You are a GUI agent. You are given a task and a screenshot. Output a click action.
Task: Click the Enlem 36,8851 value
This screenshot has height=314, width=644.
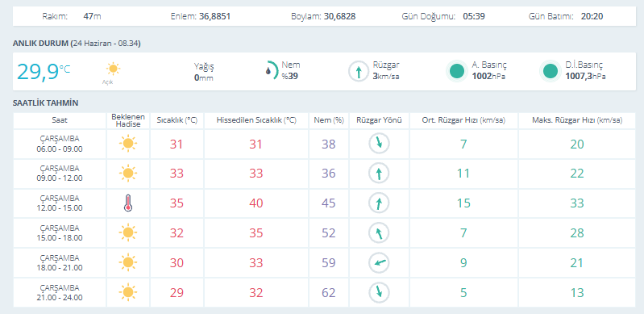click(x=215, y=16)
